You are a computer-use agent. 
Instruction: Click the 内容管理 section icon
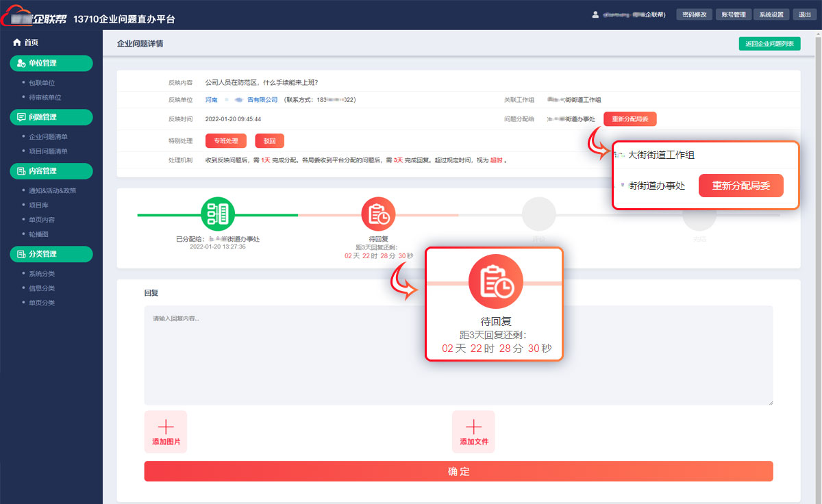tap(21, 171)
